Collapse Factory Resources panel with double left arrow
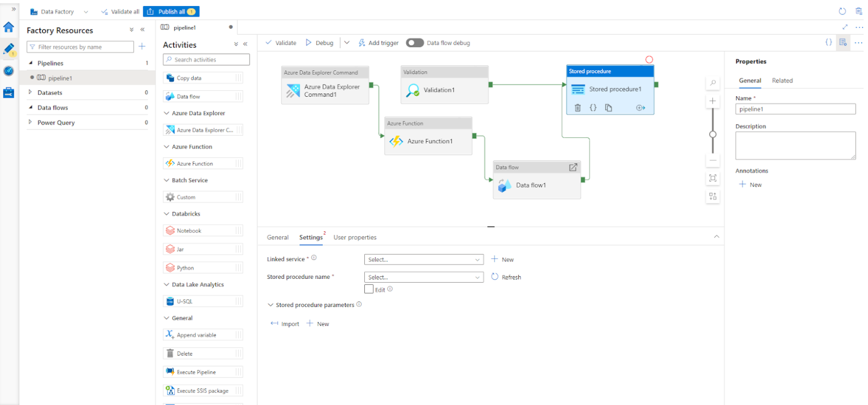The height and width of the screenshot is (405, 868). tap(142, 30)
